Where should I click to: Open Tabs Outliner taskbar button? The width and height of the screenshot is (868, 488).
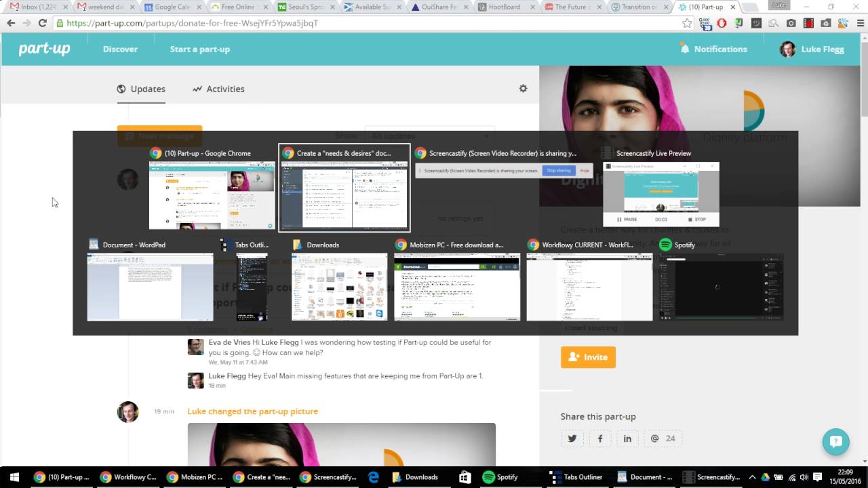click(x=576, y=477)
